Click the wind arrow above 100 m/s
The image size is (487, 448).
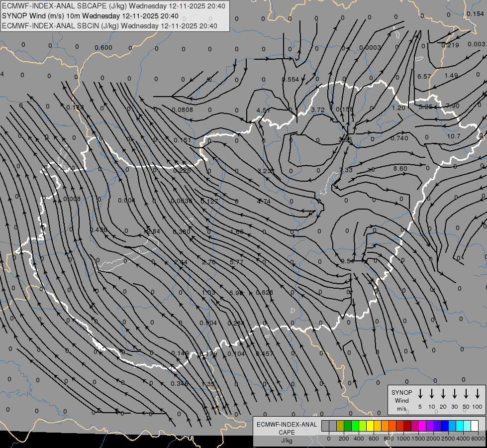click(478, 393)
